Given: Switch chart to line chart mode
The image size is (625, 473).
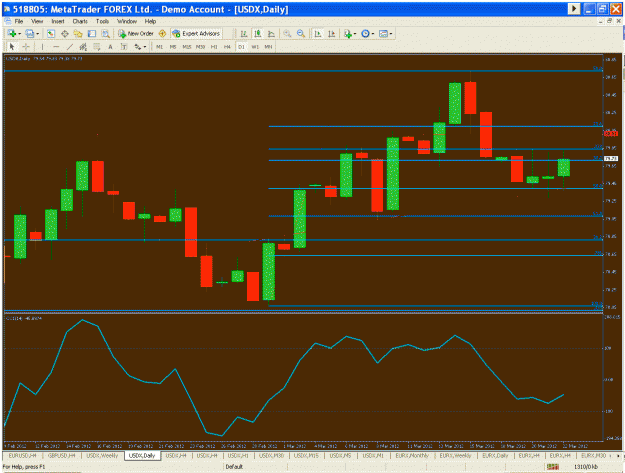Looking at the screenshot, I should click(271, 34).
